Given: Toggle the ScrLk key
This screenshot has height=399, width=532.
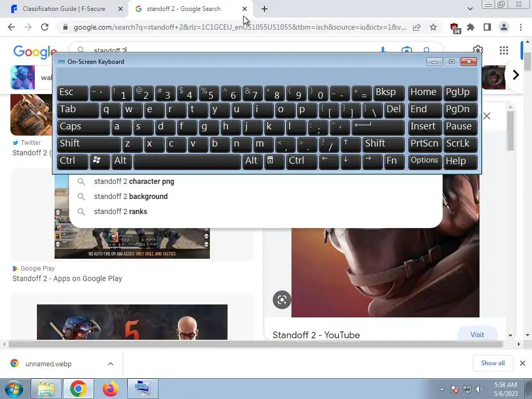Looking at the screenshot, I should (460, 144).
